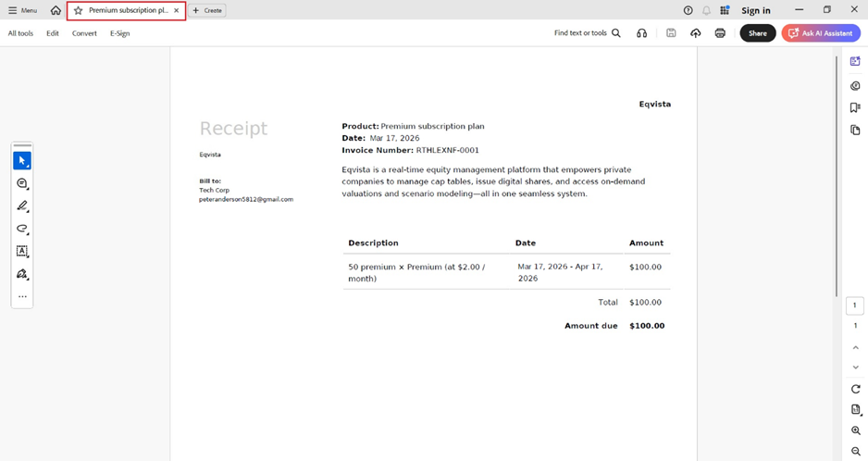Click the magnifier search icon
The width and height of the screenshot is (868, 461).
pos(616,33)
